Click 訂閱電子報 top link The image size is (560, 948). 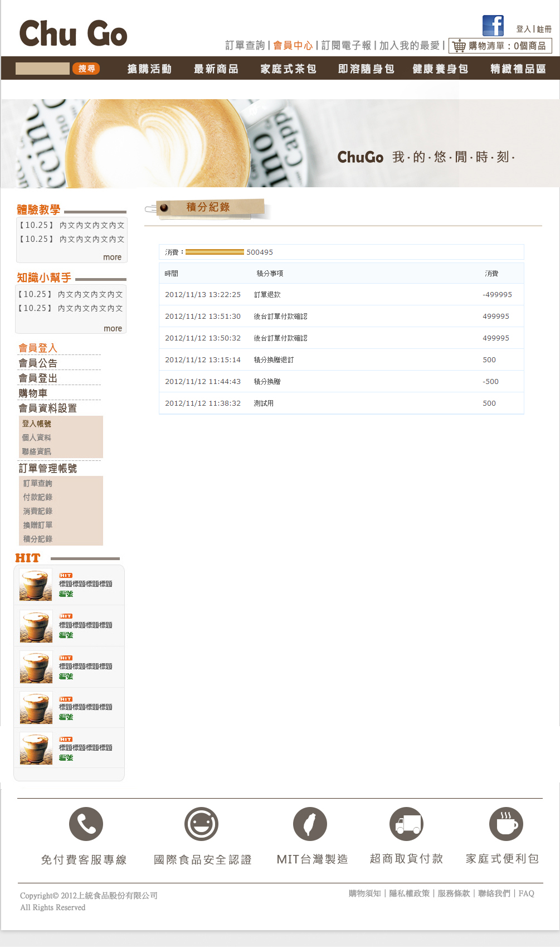pos(346,45)
